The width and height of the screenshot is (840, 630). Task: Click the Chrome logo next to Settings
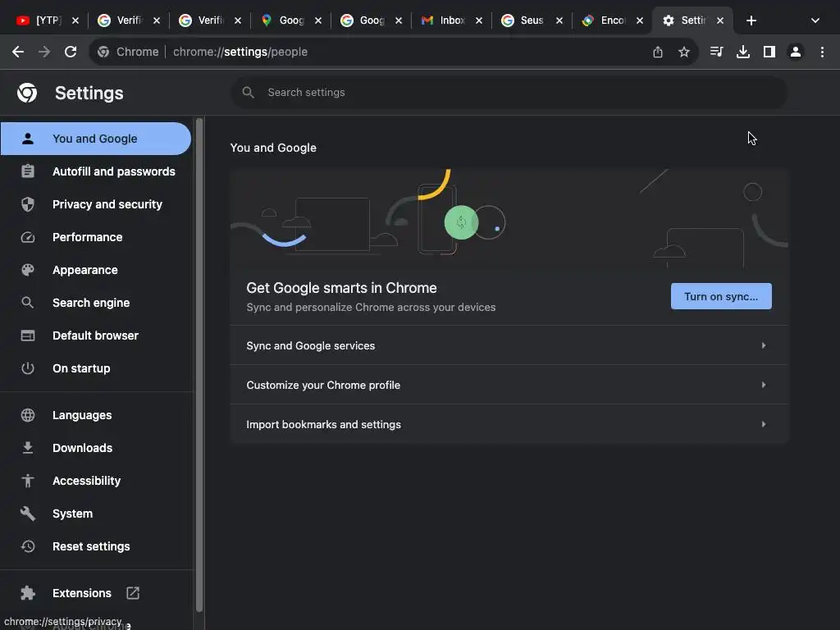click(27, 93)
